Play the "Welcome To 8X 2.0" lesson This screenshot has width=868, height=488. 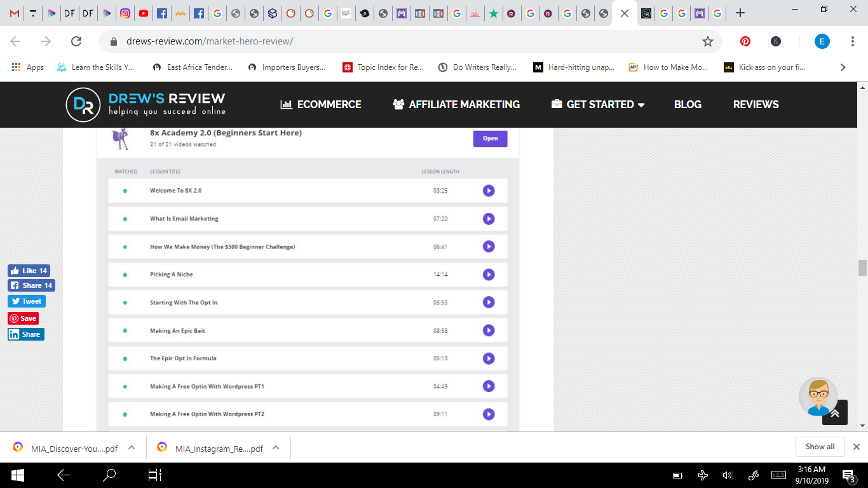(x=488, y=191)
